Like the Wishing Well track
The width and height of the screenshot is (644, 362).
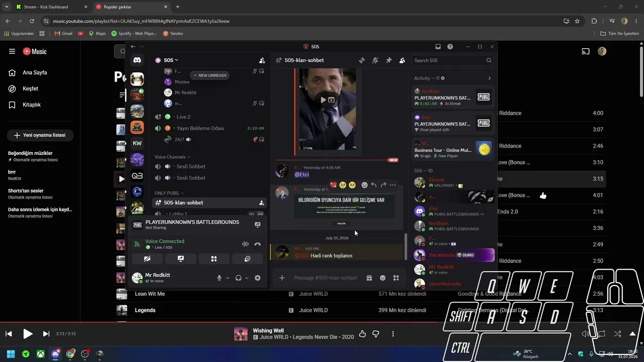pos(363,334)
